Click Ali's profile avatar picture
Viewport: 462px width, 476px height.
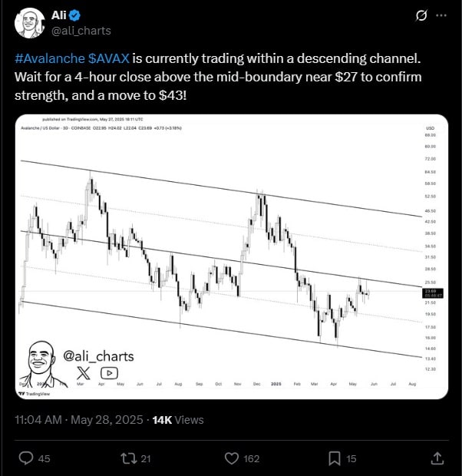click(x=29, y=22)
